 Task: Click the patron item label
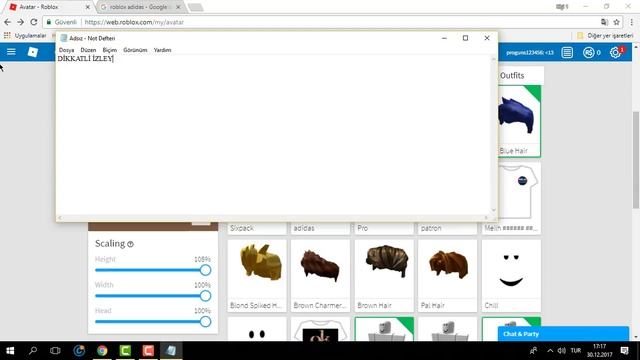tap(431, 228)
